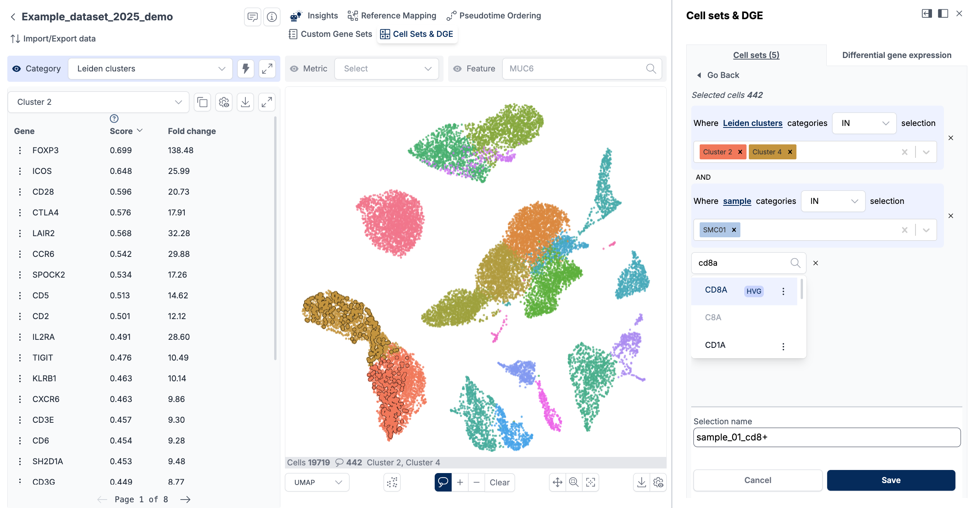Edit the Selection name input field
This screenshot has width=980, height=508.
point(826,437)
